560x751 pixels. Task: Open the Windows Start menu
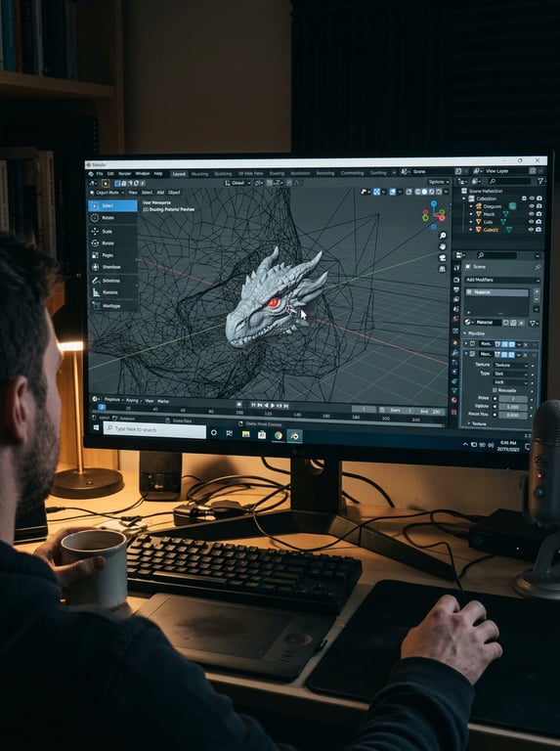pyautogui.click(x=96, y=427)
